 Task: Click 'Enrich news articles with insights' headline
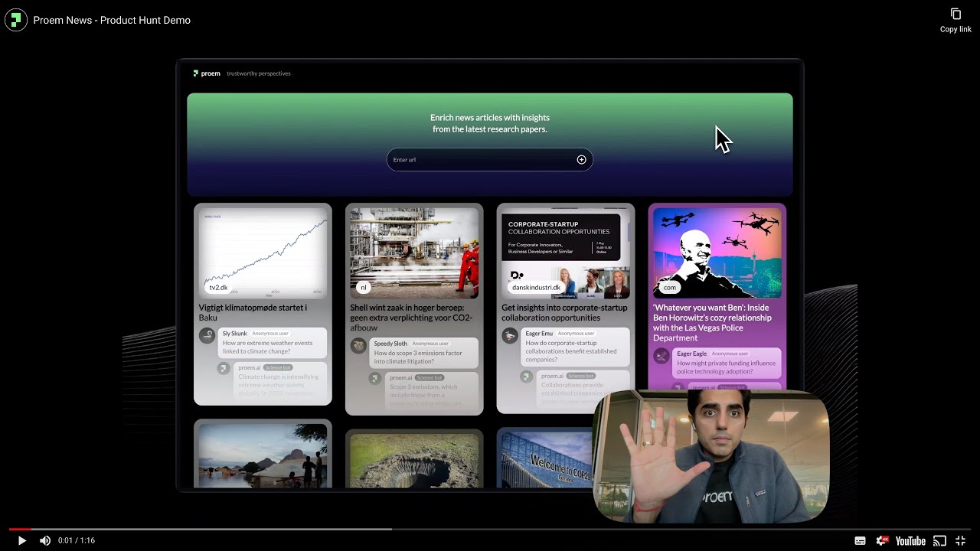(490, 123)
